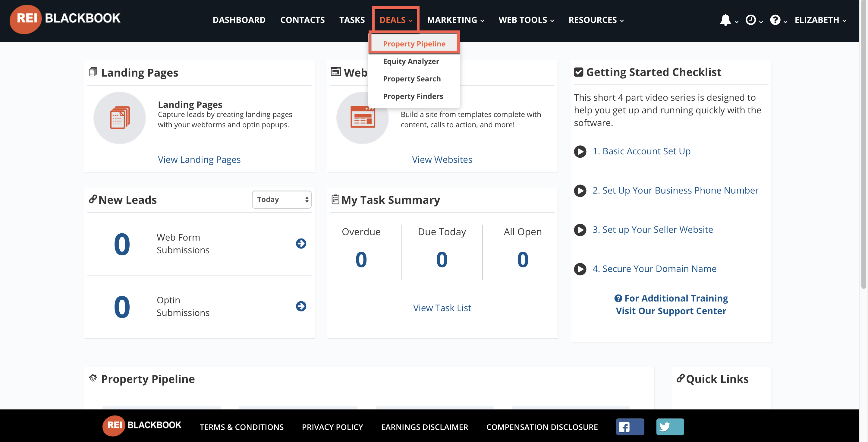Click the Websites circular browser icon
The width and height of the screenshot is (868, 442).
[x=363, y=118]
